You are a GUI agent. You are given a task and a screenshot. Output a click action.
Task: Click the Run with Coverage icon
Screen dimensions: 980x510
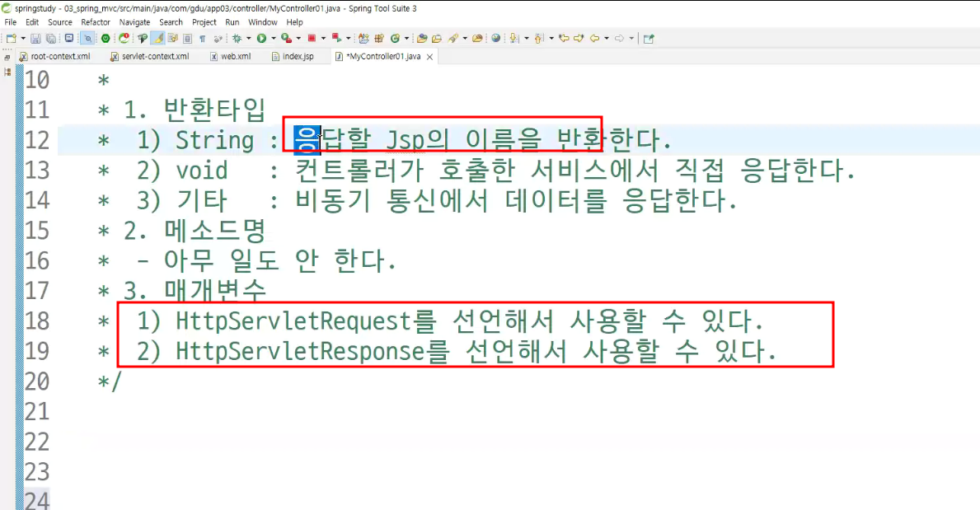286,39
